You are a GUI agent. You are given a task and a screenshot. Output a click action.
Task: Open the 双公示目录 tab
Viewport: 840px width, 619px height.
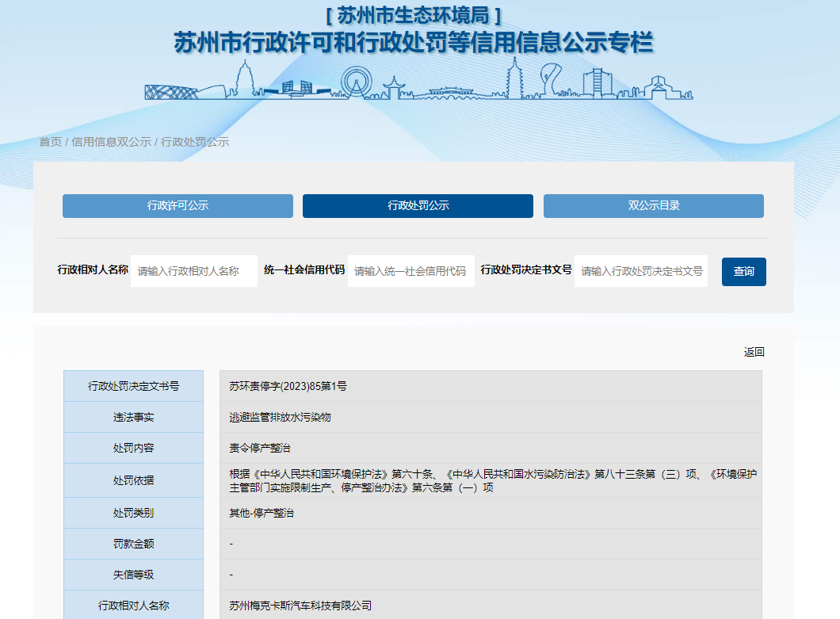click(653, 206)
